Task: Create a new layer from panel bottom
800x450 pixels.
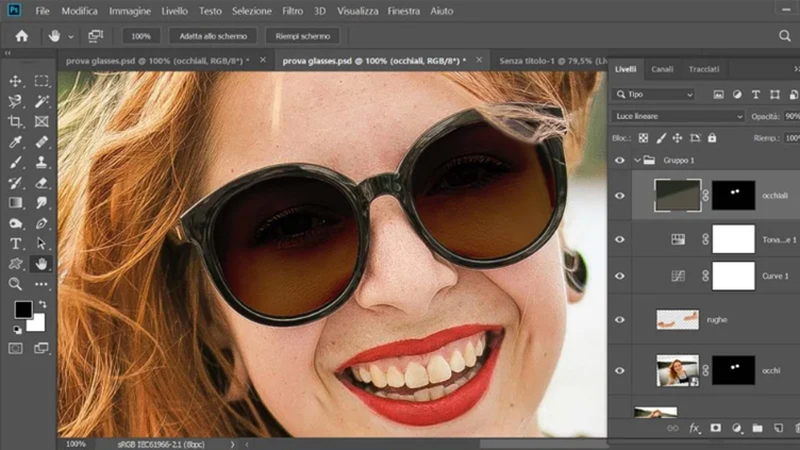Action: coord(778,428)
